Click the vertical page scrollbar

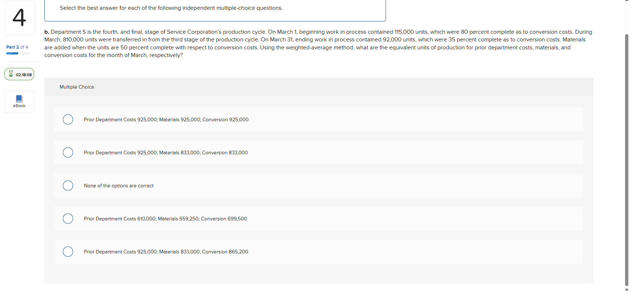[x=627, y=160]
